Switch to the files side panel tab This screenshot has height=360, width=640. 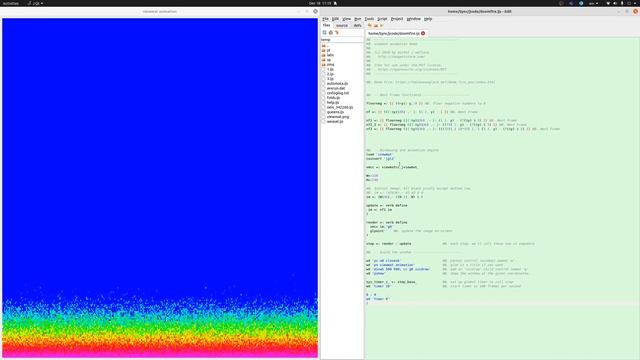click(327, 25)
